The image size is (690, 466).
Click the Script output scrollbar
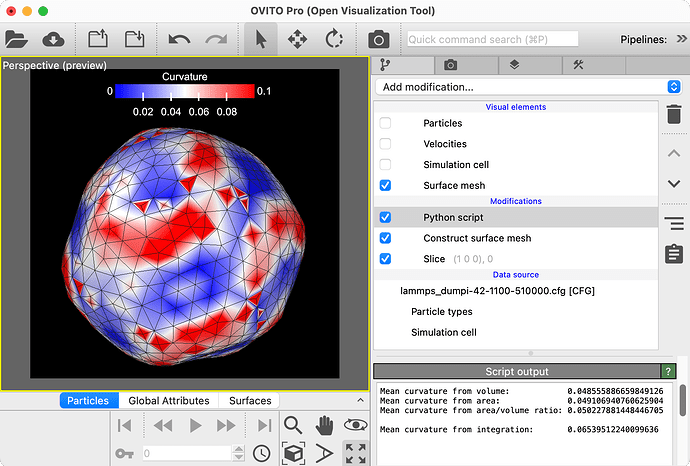(x=683, y=400)
